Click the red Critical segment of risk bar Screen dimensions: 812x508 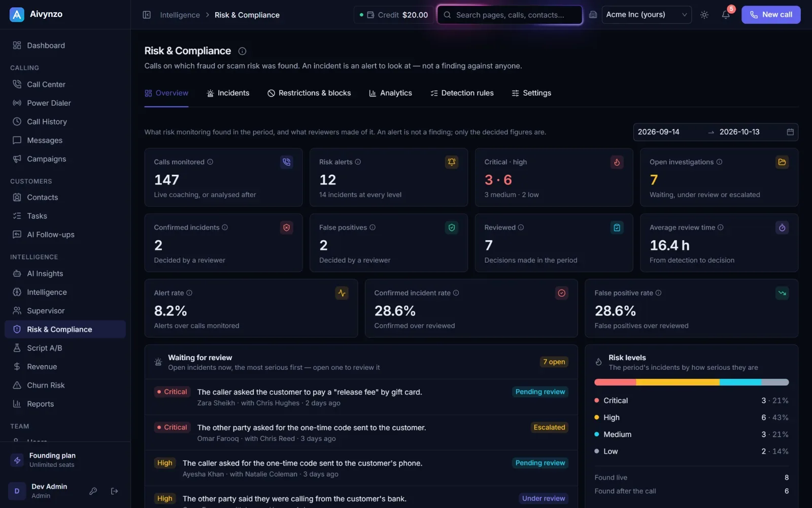point(615,382)
